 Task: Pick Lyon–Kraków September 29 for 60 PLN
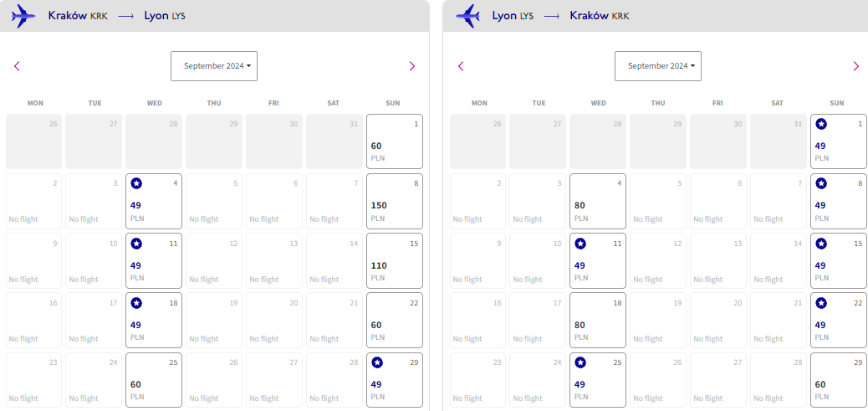839,380
